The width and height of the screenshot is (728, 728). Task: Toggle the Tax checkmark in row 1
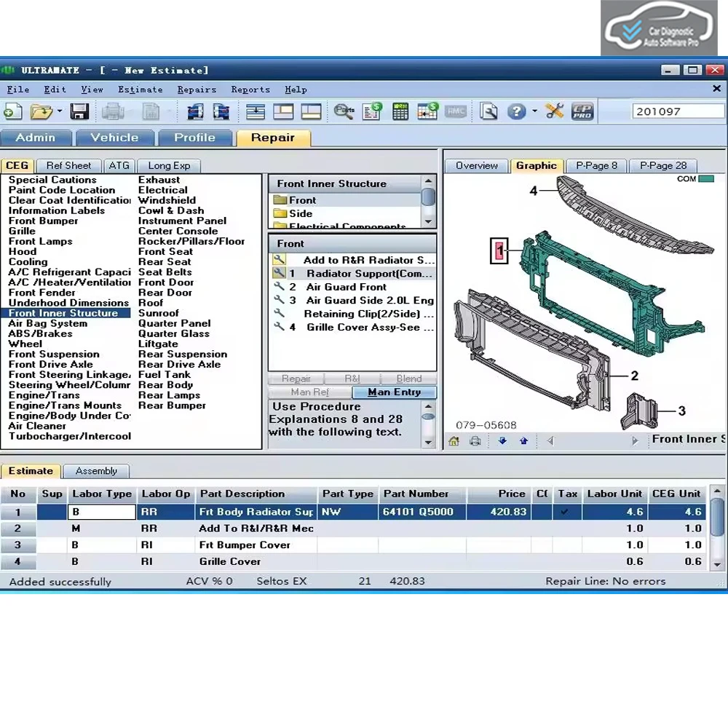point(565,512)
